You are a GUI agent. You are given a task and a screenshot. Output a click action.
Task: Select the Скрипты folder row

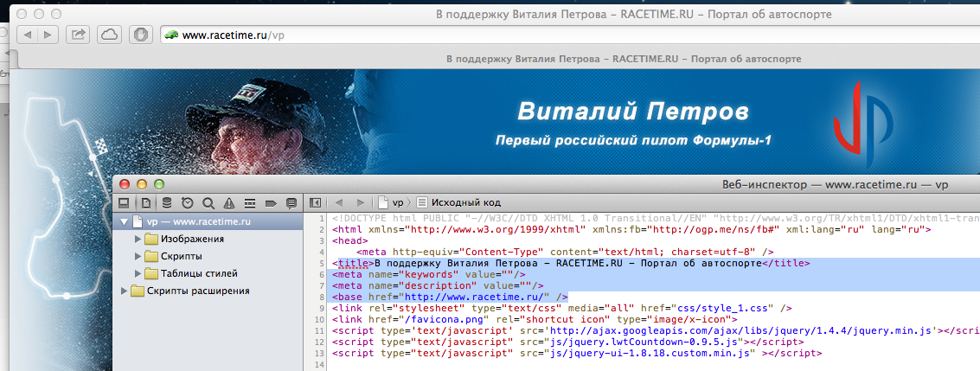coord(208,256)
